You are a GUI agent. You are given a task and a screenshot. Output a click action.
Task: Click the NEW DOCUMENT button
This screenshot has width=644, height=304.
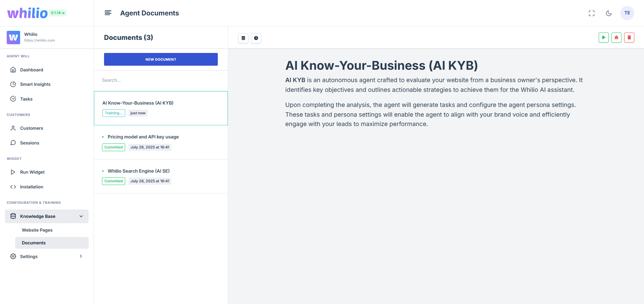click(x=161, y=59)
